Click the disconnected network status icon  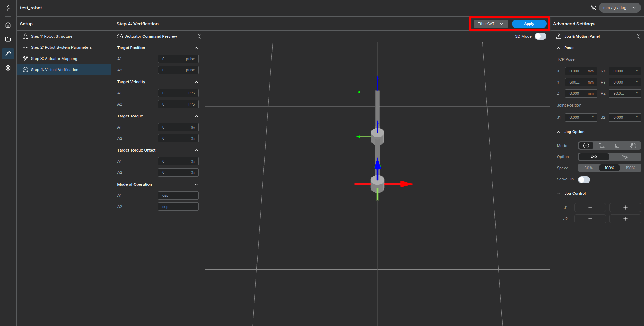coord(593,8)
